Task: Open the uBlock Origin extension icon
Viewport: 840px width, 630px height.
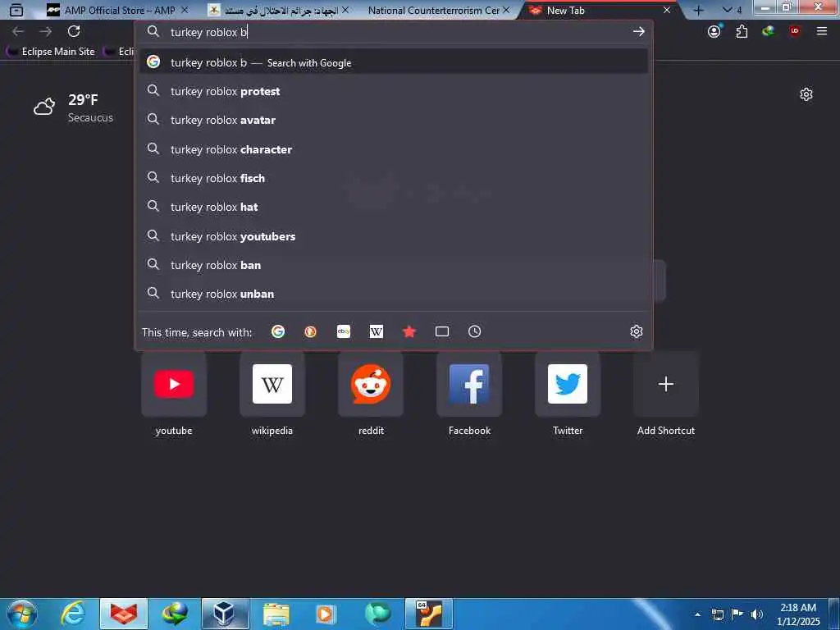Action: (794, 31)
